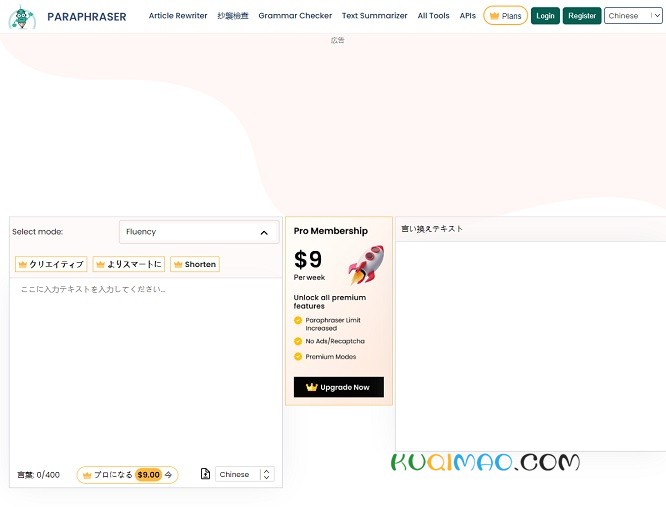The width and height of the screenshot is (666, 507).
Task: Click the PARAPHRASER brand name
Action: pyautogui.click(x=87, y=17)
